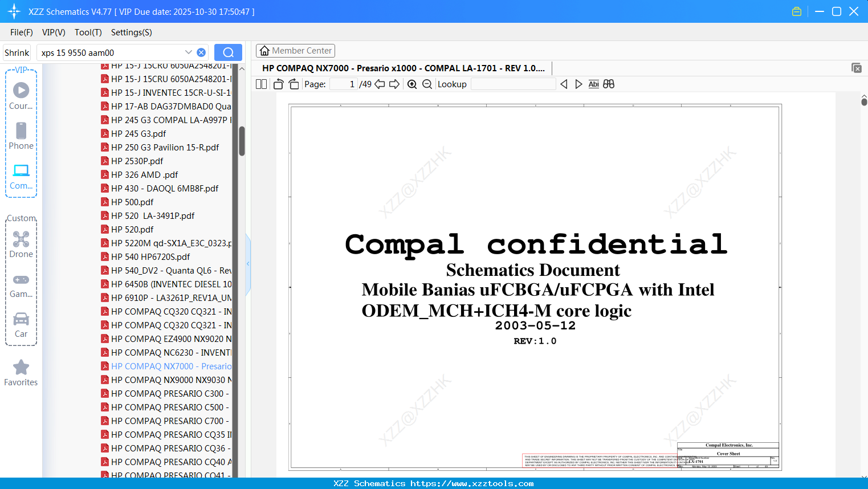Collapse the file list panel handle
The width and height of the screenshot is (868, 489).
tap(248, 263)
